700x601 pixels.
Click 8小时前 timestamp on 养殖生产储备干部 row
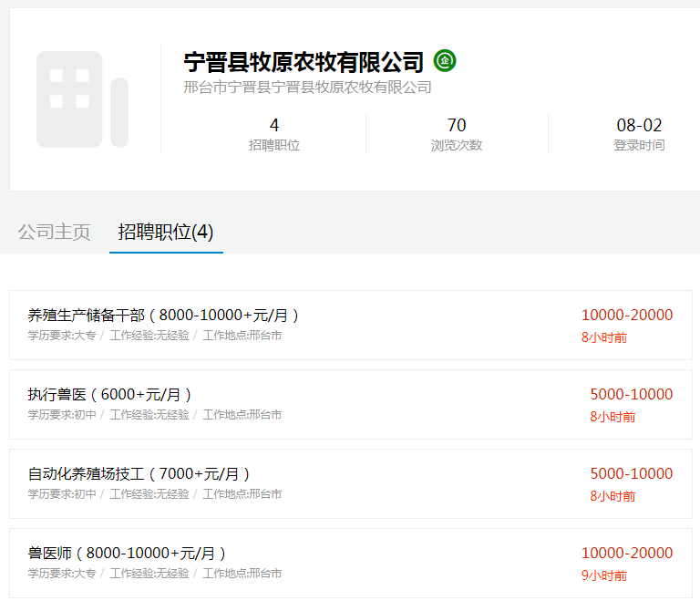click(x=604, y=337)
